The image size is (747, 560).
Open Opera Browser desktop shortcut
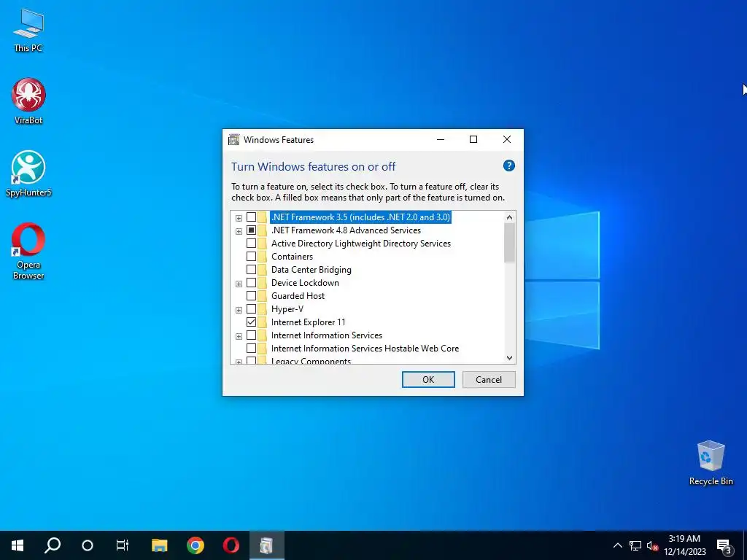pyautogui.click(x=28, y=251)
